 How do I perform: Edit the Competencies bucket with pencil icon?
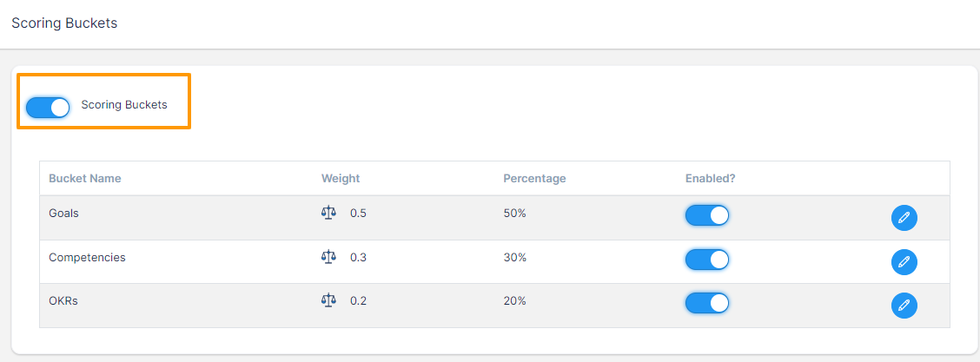pyautogui.click(x=904, y=261)
